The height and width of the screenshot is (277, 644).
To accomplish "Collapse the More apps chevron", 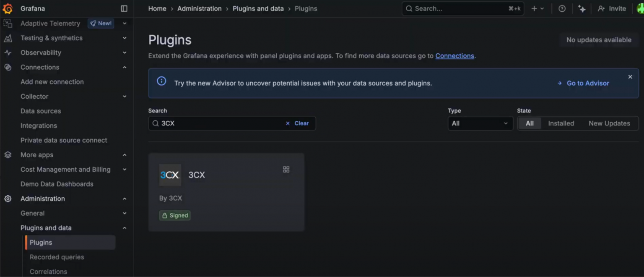I will 125,155.
